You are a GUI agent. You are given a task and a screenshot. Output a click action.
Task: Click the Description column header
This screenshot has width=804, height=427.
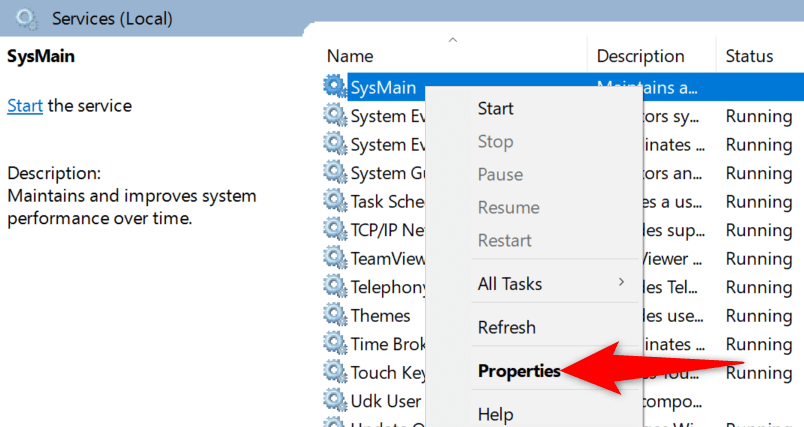641,56
